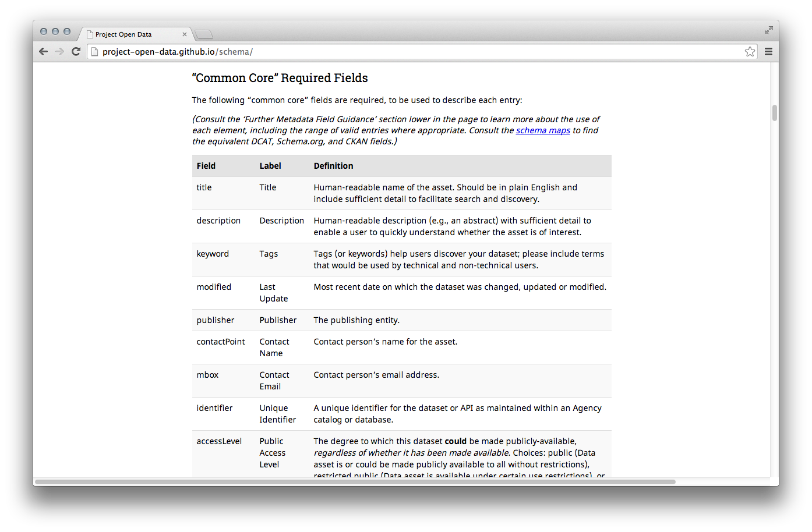The image size is (812, 532).
Task: Click the Definition column header
Action: [x=333, y=166]
